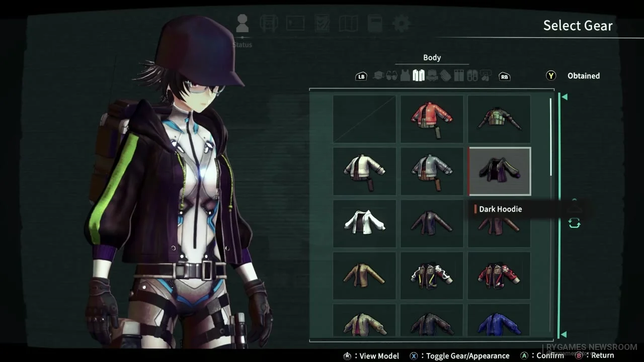Open the checklist menu icon

322,23
